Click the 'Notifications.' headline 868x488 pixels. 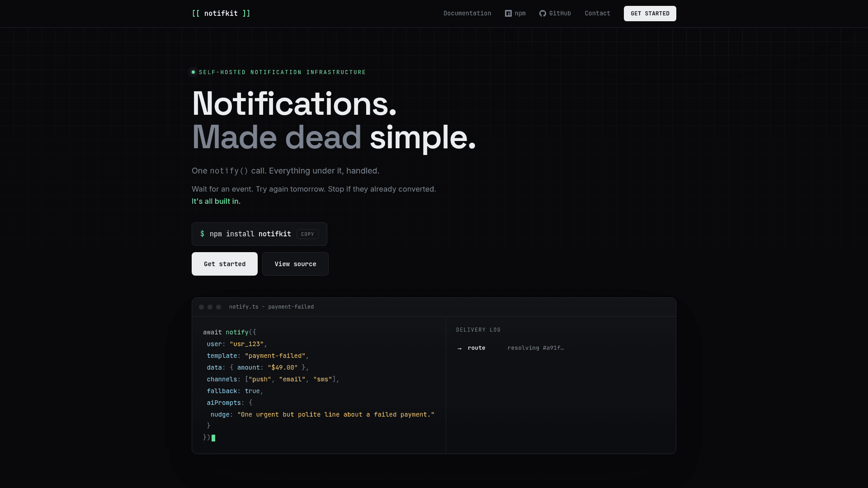click(294, 104)
